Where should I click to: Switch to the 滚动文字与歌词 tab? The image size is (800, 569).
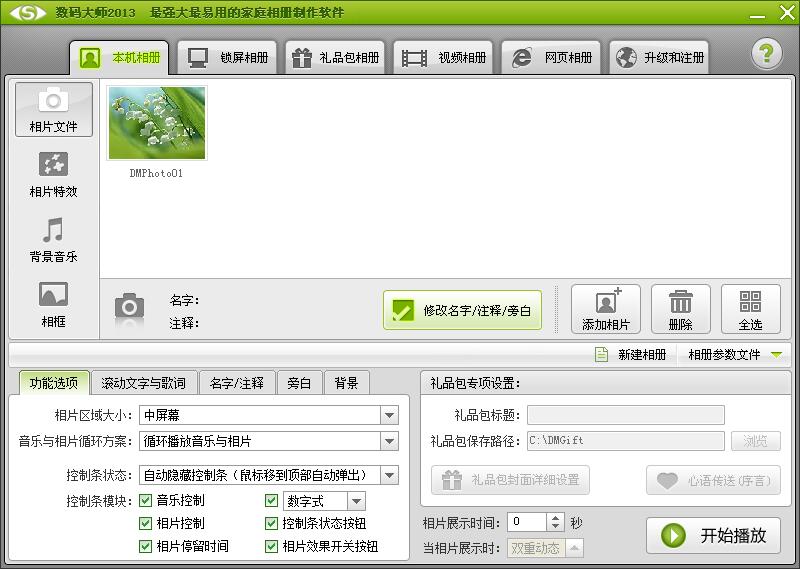click(143, 383)
